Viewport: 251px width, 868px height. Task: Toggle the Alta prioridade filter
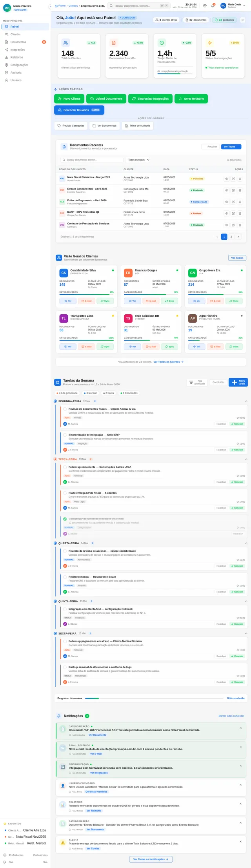(197, 382)
